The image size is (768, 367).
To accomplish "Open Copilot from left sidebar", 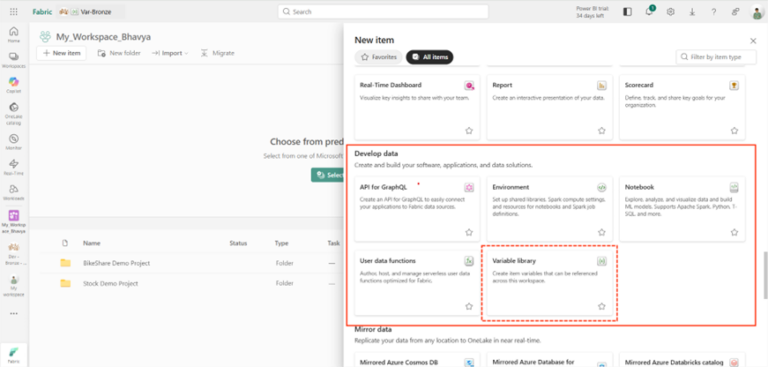I will [14, 85].
